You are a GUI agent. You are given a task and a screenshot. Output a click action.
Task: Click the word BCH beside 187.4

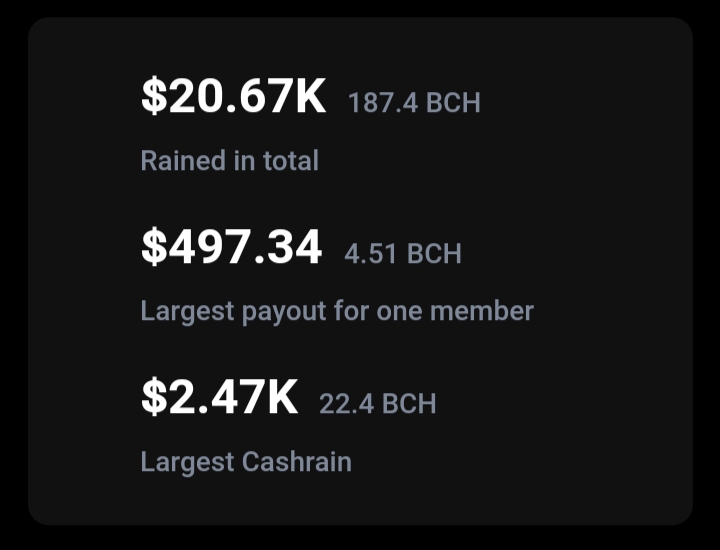pos(453,102)
